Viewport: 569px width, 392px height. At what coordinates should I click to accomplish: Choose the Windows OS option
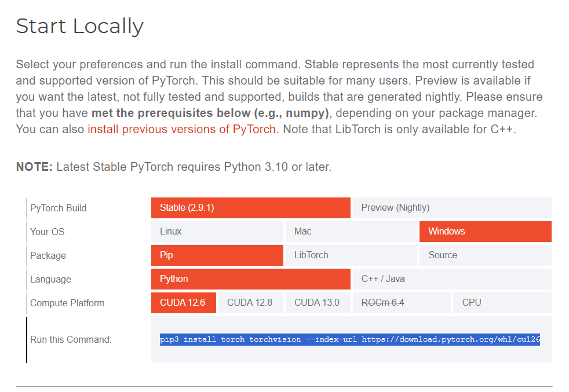485,232
